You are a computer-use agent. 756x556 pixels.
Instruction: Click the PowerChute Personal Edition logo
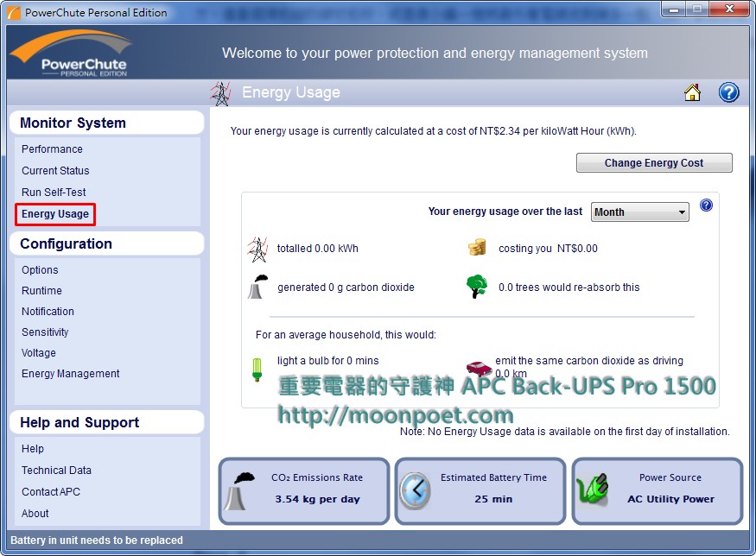pyautogui.click(x=71, y=54)
